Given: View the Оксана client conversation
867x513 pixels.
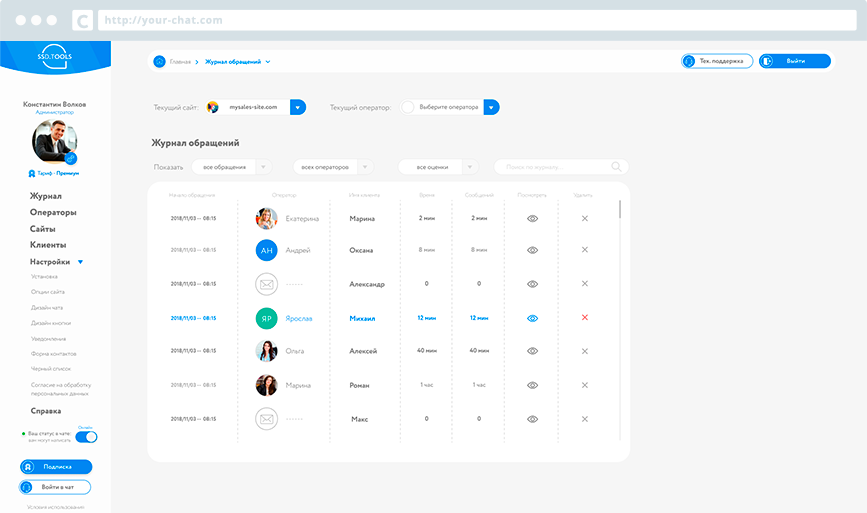Looking at the screenshot, I should (532, 250).
